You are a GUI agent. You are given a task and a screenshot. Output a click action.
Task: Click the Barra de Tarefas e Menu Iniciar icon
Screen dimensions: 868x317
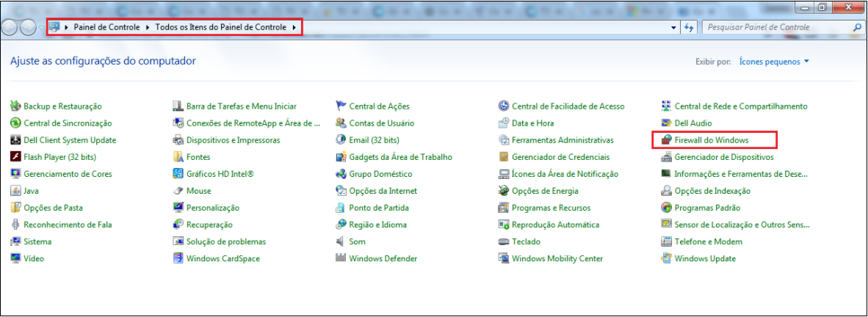click(178, 106)
